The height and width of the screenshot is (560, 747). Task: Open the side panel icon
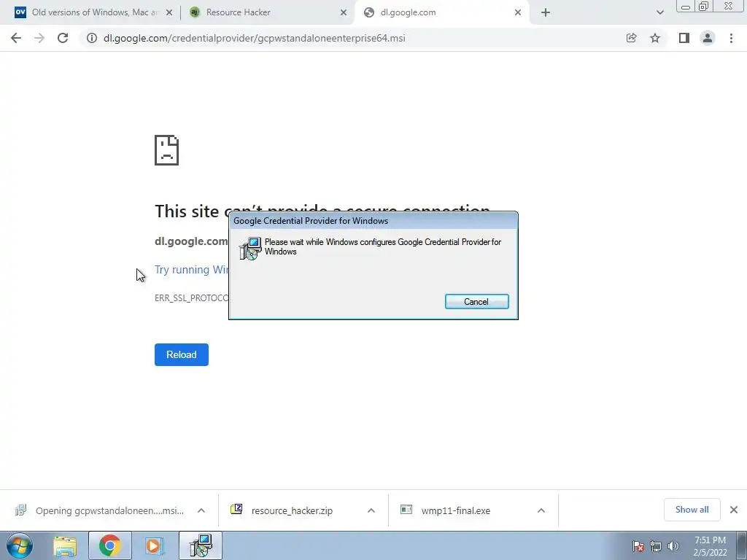tap(684, 38)
